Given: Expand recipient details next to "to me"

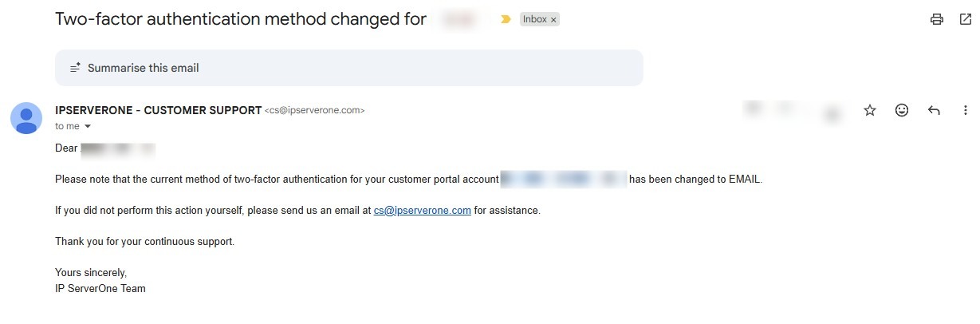Looking at the screenshot, I should 88,126.
